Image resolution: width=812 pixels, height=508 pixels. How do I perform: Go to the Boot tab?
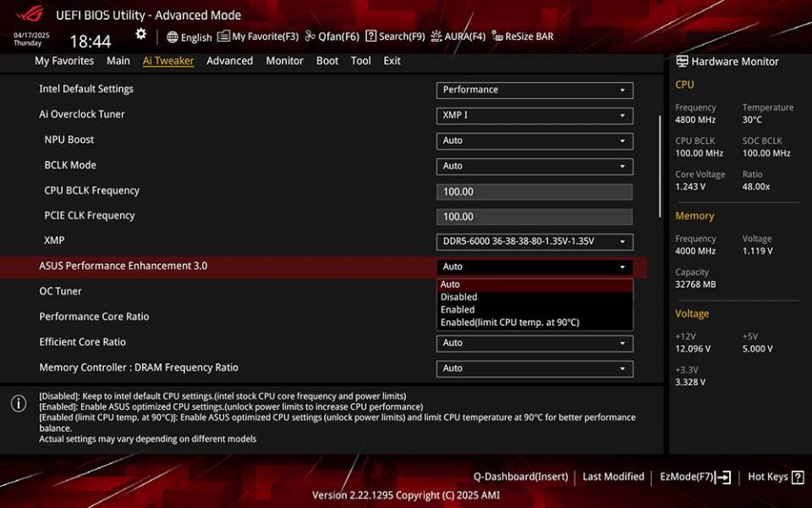327,61
